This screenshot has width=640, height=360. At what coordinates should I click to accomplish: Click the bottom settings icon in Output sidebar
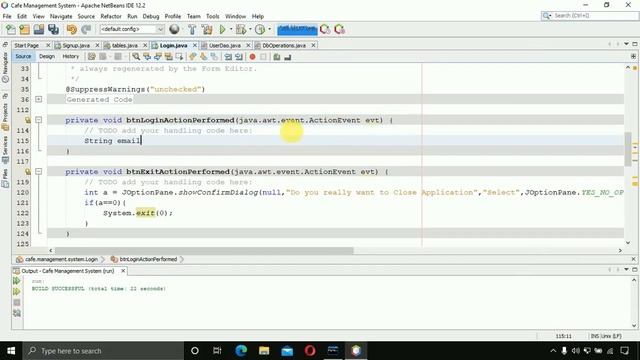pos(16,313)
